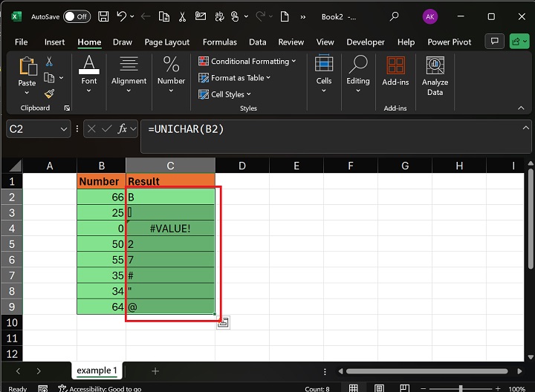Click the Save icon in title bar
The image size is (535, 392).
pyautogui.click(x=104, y=16)
